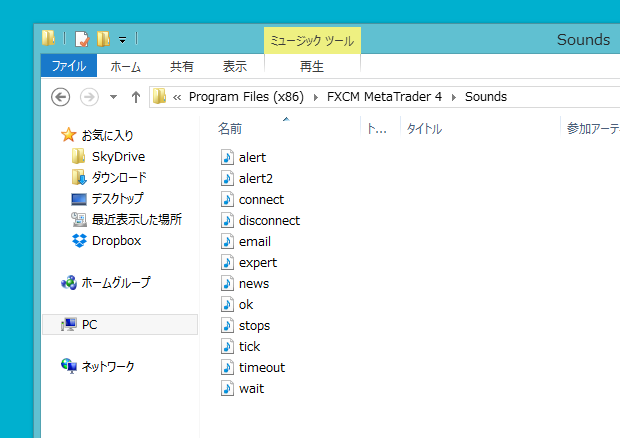This screenshot has height=438, width=620.
Task: Sort by the タイトル column header
Action: click(424, 128)
